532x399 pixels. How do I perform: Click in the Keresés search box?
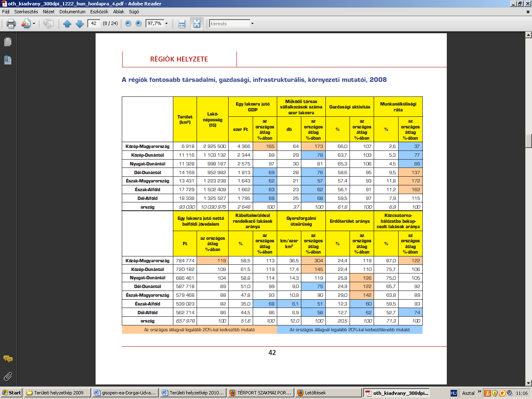[229, 24]
